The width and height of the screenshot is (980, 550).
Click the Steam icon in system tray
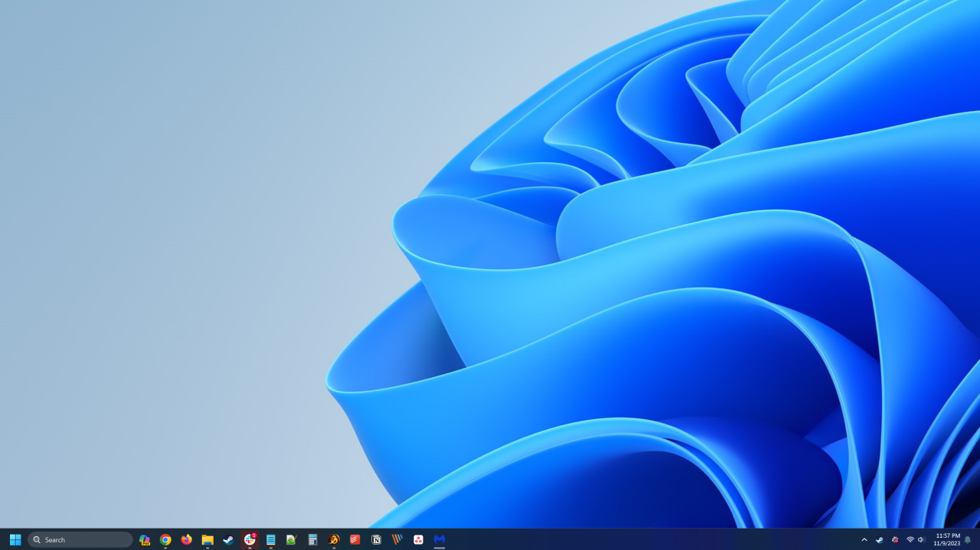880,539
